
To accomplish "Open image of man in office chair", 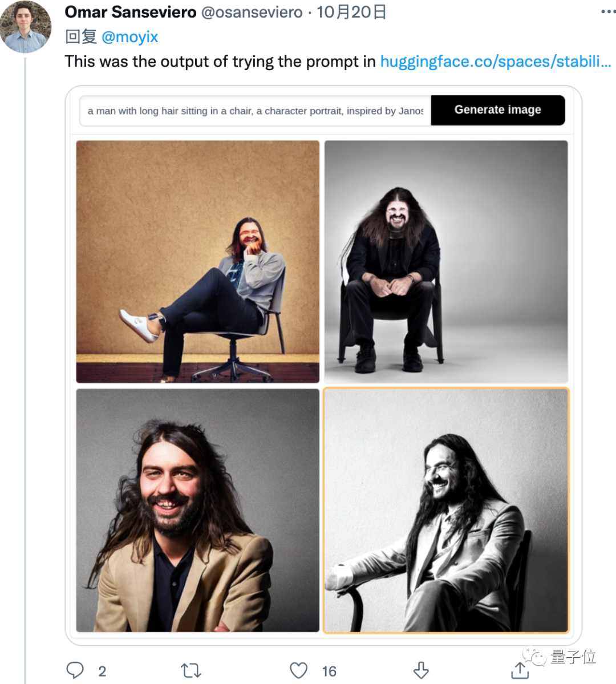I will point(197,261).
